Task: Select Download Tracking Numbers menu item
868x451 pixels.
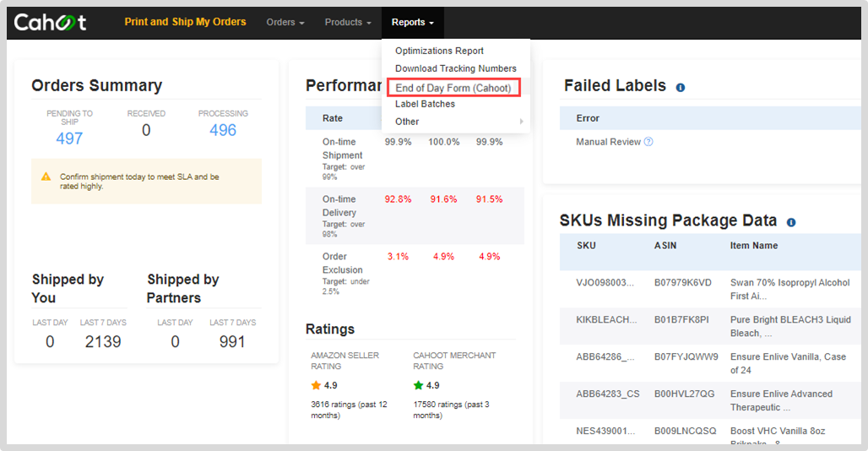Action: [x=456, y=68]
